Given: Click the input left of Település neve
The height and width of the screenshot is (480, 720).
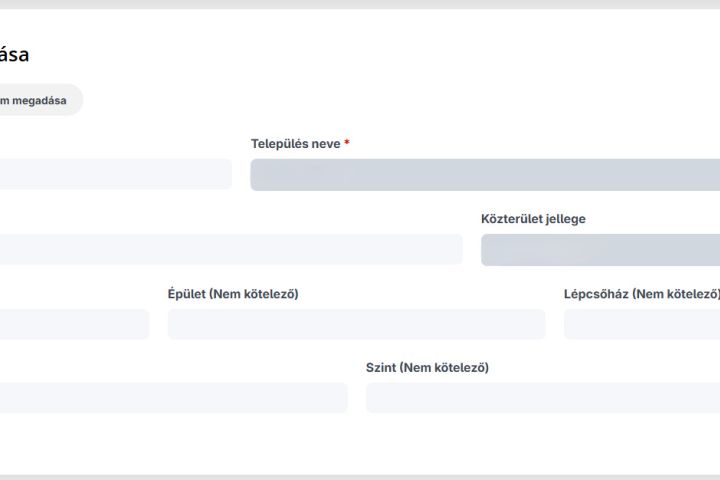Looking at the screenshot, I should (x=115, y=174).
